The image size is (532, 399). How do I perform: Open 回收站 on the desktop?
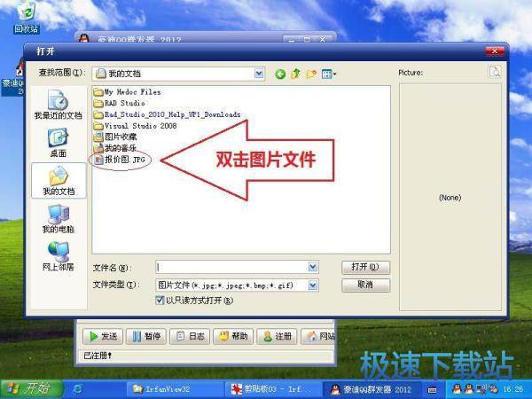[26, 18]
